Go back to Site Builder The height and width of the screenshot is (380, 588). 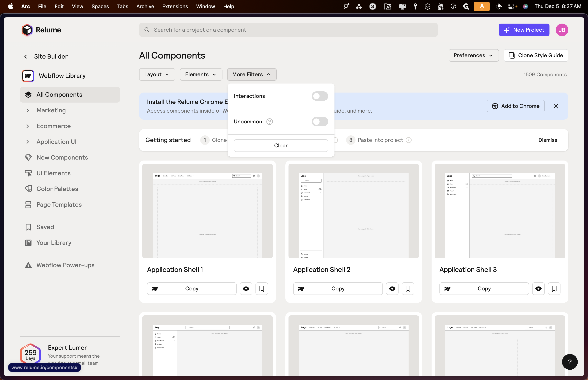pyautogui.click(x=46, y=57)
